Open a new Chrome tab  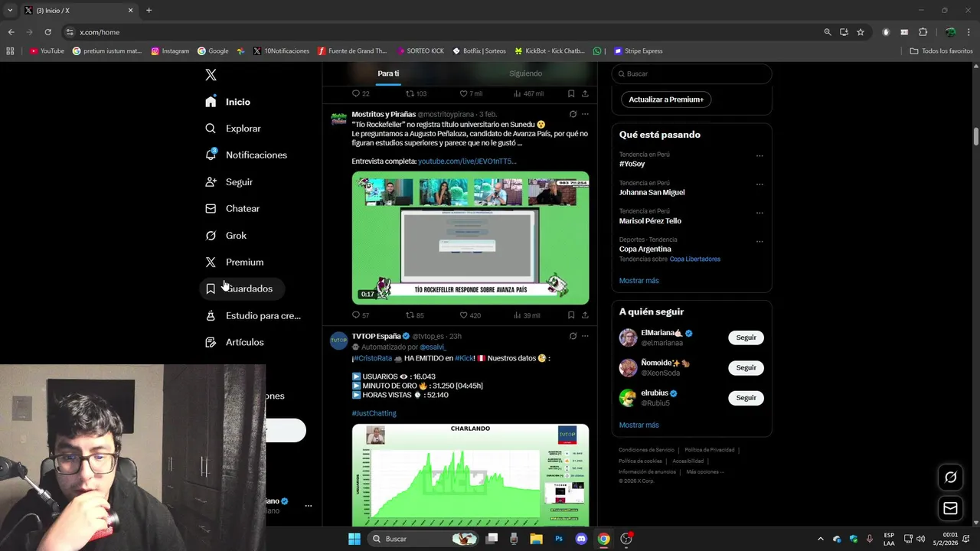[149, 10]
